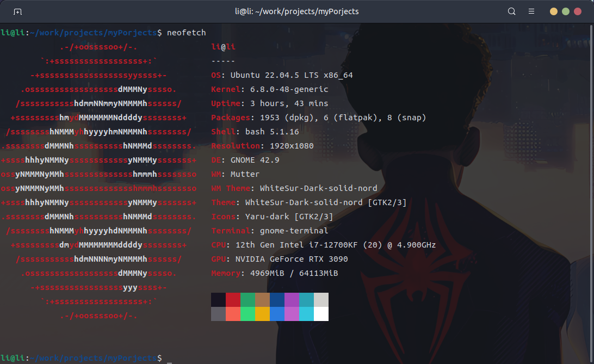Viewport: 594px width, 364px height.
Task: Click the dark blue color swatch
Action: (277, 300)
